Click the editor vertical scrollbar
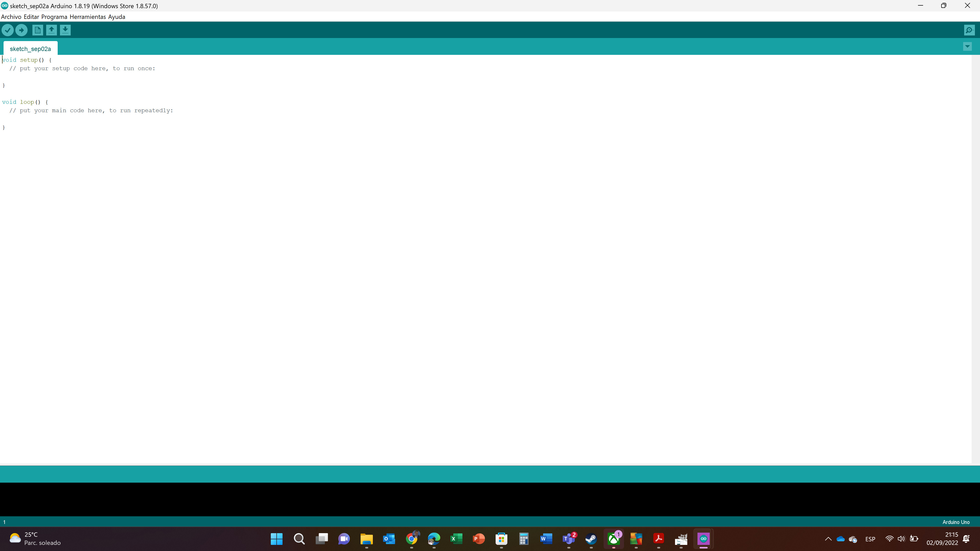 click(x=975, y=259)
